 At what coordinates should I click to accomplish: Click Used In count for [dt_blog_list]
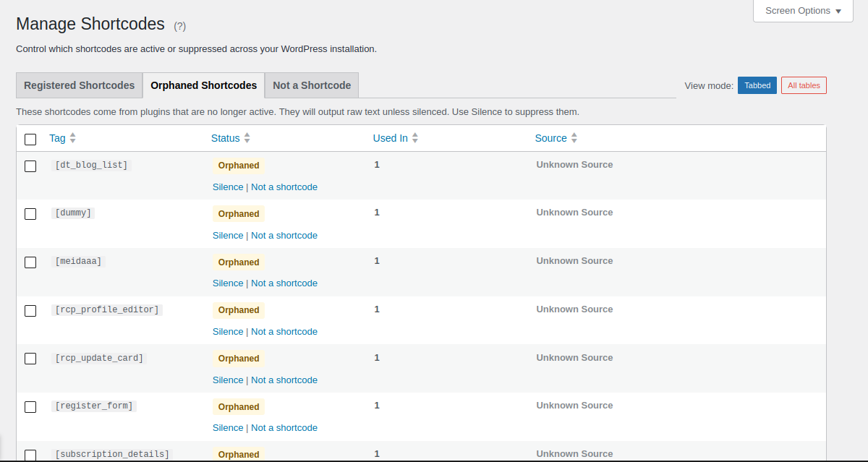pyautogui.click(x=377, y=165)
